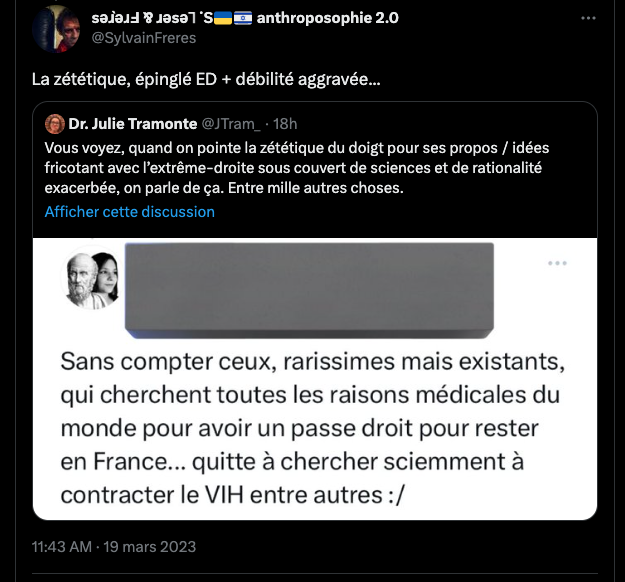Visit the @JTram_ handle
Viewport: 625px width, 582px height.
(231, 124)
